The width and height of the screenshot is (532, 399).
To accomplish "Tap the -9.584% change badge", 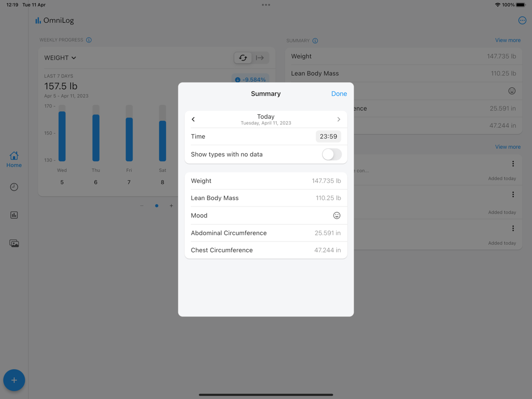I will point(251,79).
